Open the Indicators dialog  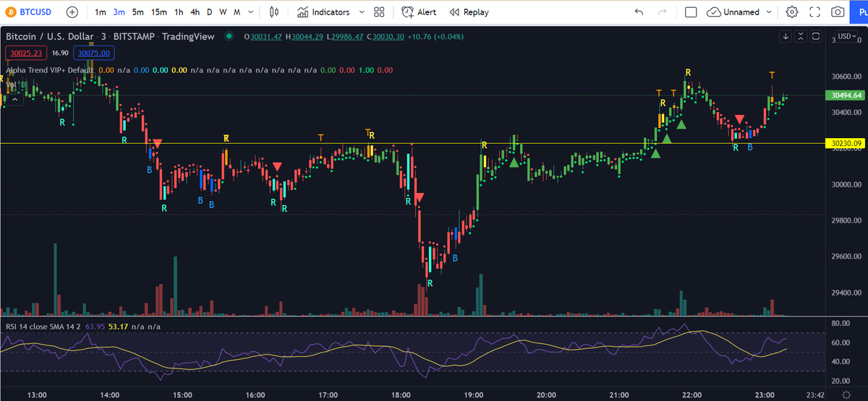coord(323,12)
